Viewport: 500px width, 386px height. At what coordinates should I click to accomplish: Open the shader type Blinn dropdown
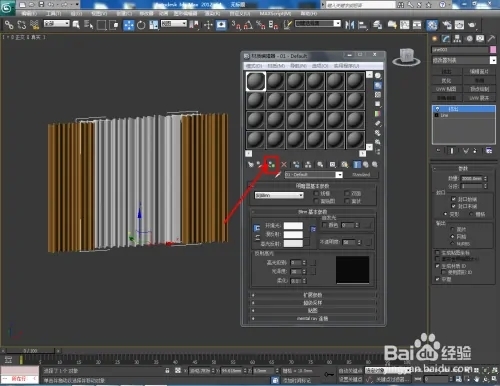(279, 195)
